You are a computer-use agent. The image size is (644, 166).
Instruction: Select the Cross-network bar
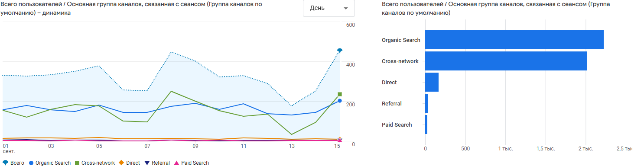click(x=506, y=61)
